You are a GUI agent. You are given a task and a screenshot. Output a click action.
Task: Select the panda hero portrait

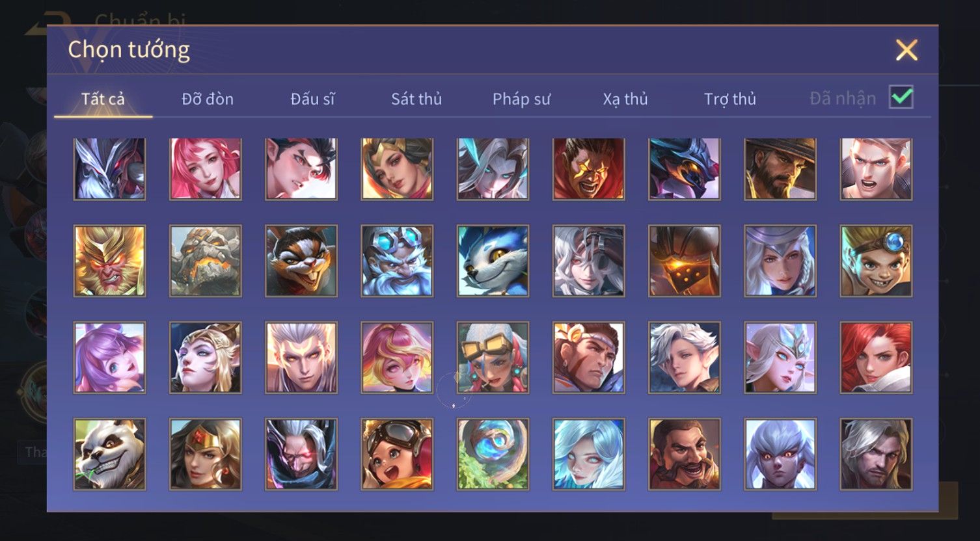point(109,454)
